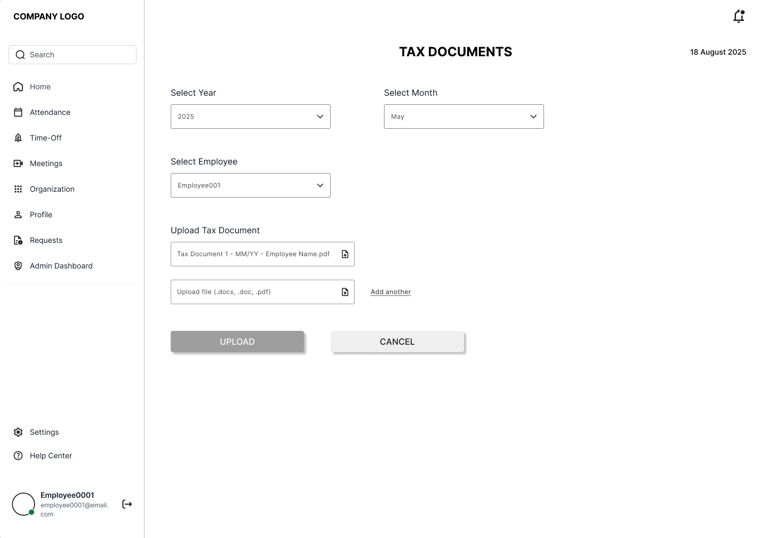Click the Attendance calendar icon

[x=18, y=112]
